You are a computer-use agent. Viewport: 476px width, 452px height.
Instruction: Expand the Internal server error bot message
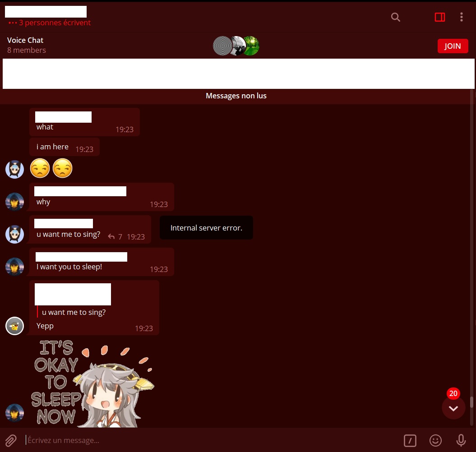pos(206,227)
